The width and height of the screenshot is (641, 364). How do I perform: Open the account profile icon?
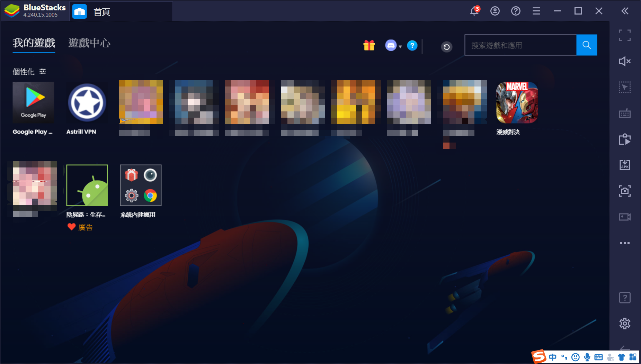[495, 11]
